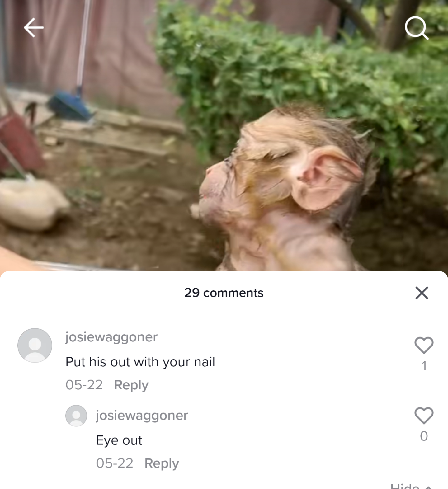Tap the monkey video to pause
This screenshot has height=489, width=448.
point(224,135)
